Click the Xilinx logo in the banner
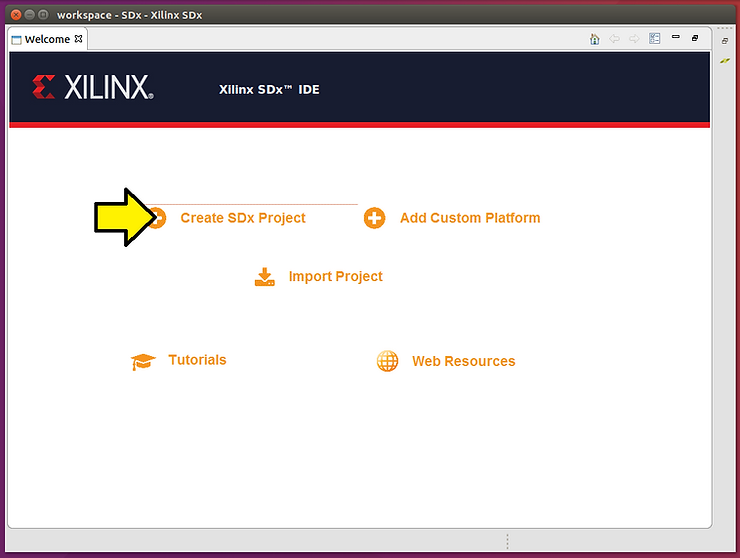This screenshot has height=558, width=740. coord(93,87)
